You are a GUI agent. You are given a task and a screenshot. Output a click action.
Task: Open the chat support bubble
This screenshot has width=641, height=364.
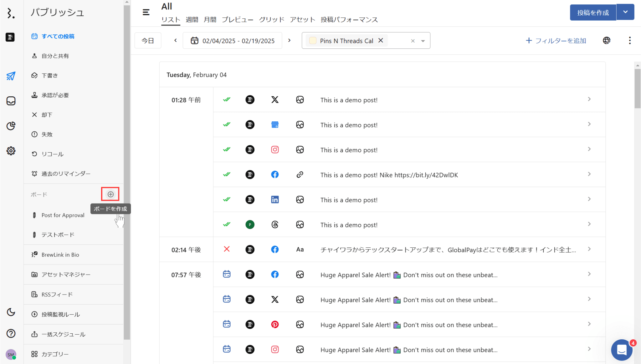pyautogui.click(x=622, y=350)
